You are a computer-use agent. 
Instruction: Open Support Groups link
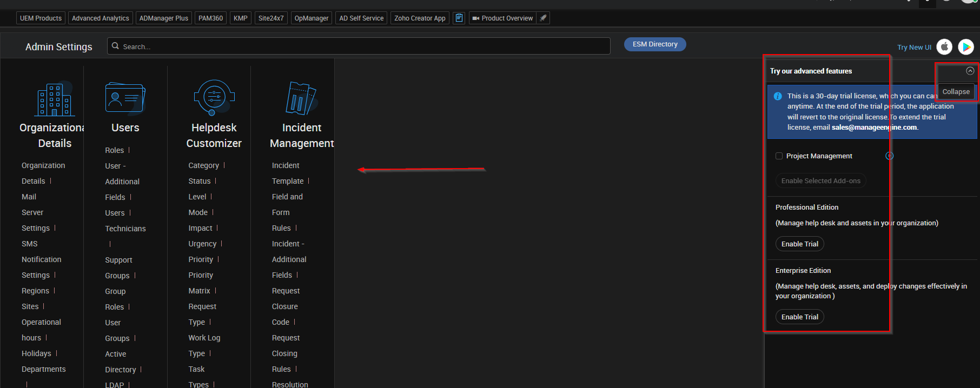(x=118, y=267)
